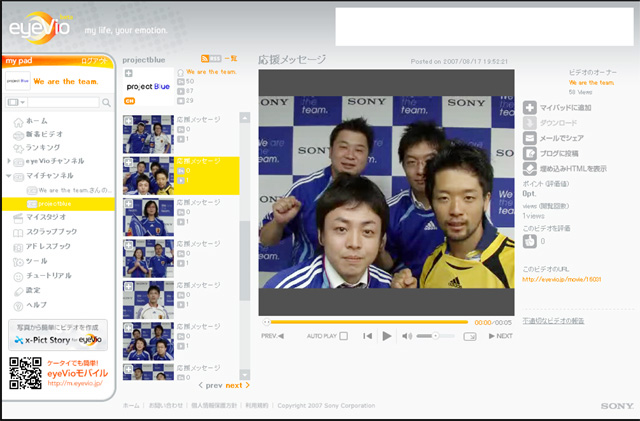Click the add to my pad plus icon

[530, 107]
